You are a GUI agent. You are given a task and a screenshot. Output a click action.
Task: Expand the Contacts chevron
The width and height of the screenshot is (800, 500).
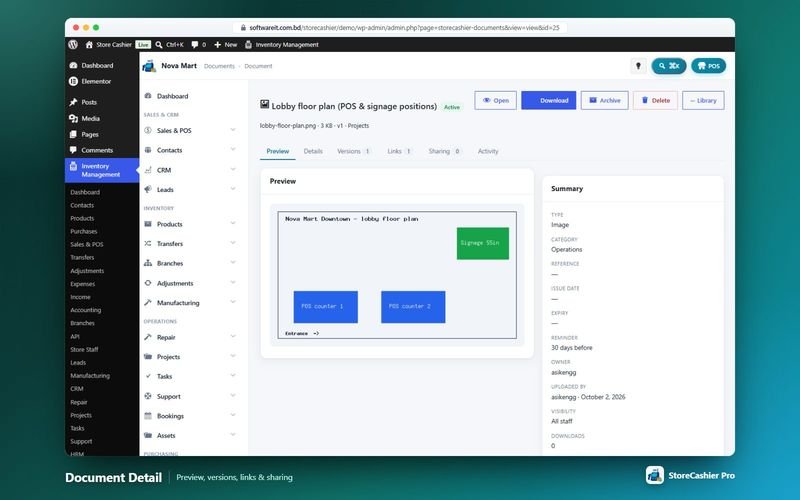(233, 149)
